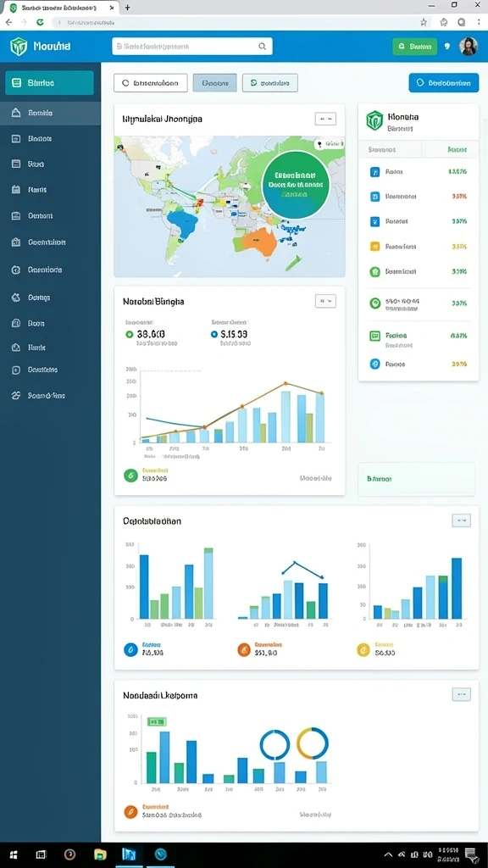Click the green shield logo in the header
This screenshot has height=868, width=488.
click(19, 47)
